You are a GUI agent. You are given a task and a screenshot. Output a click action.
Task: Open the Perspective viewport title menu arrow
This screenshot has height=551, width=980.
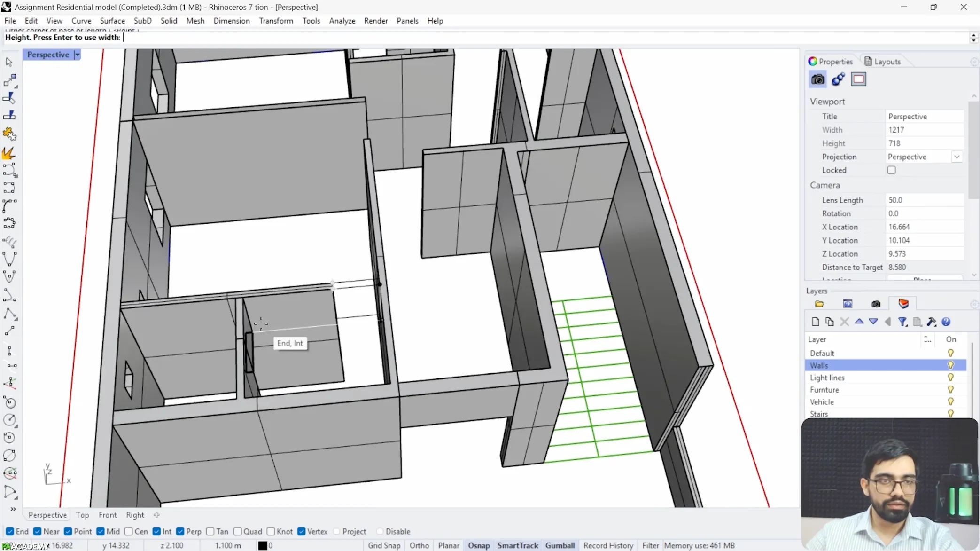(x=78, y=55)
